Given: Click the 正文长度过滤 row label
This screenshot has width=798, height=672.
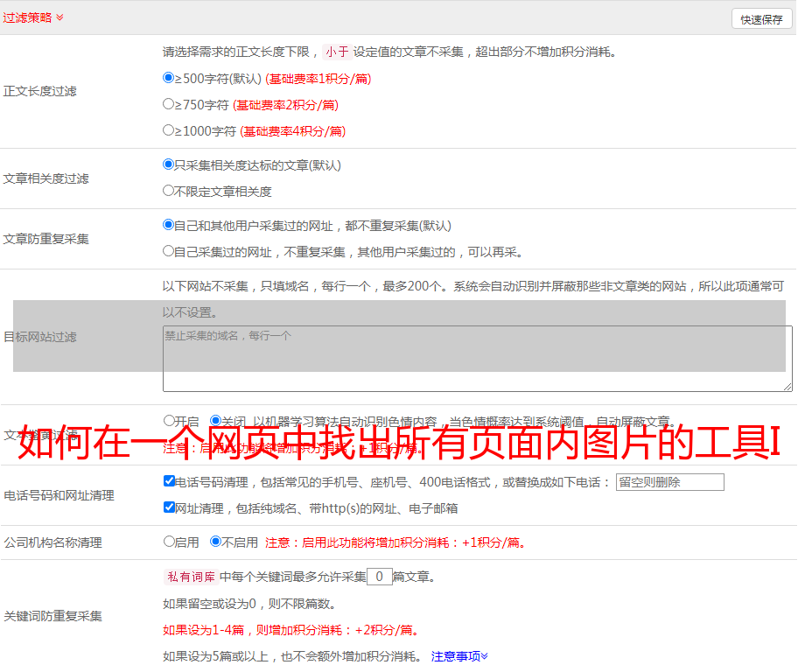Looking at the screenshot, I should [40, 91].
